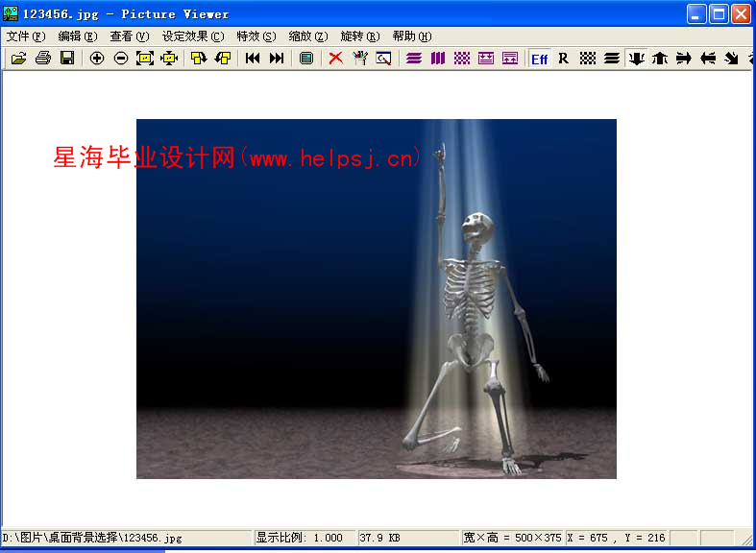Click the magnifier preview window icon
Image resolution: width=756 pixels, height=553 pixels.
pos(384,59)
